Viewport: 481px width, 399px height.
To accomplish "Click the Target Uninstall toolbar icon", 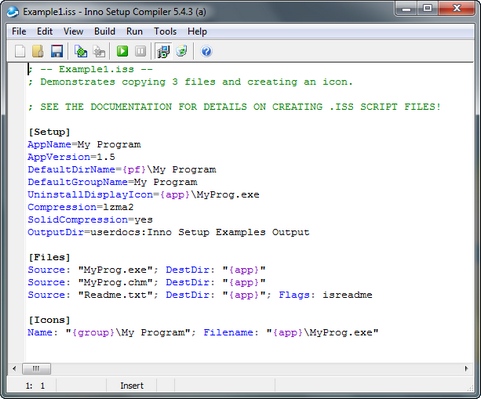I will click(x=182, y=51).
